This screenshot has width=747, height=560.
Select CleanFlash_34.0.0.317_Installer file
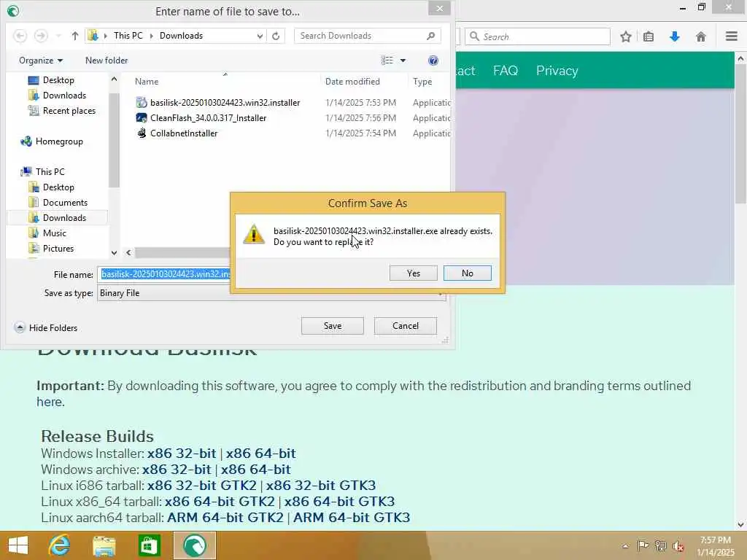208,117
